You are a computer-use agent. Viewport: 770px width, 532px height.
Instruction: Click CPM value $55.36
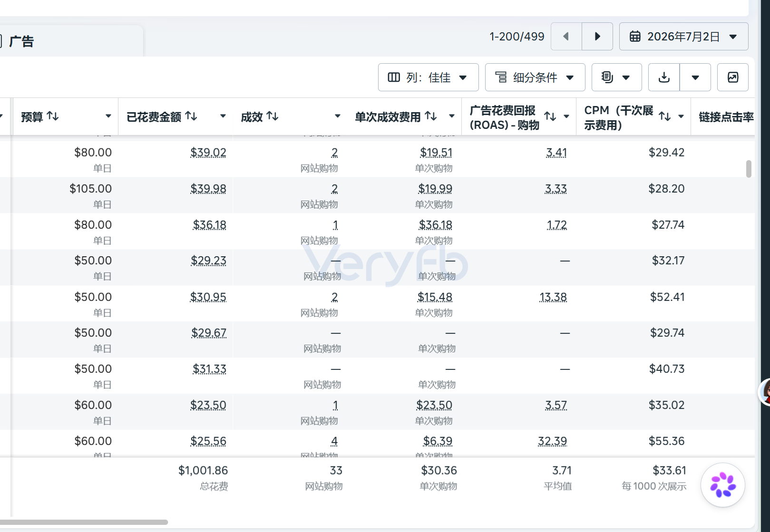pos(667,441)
